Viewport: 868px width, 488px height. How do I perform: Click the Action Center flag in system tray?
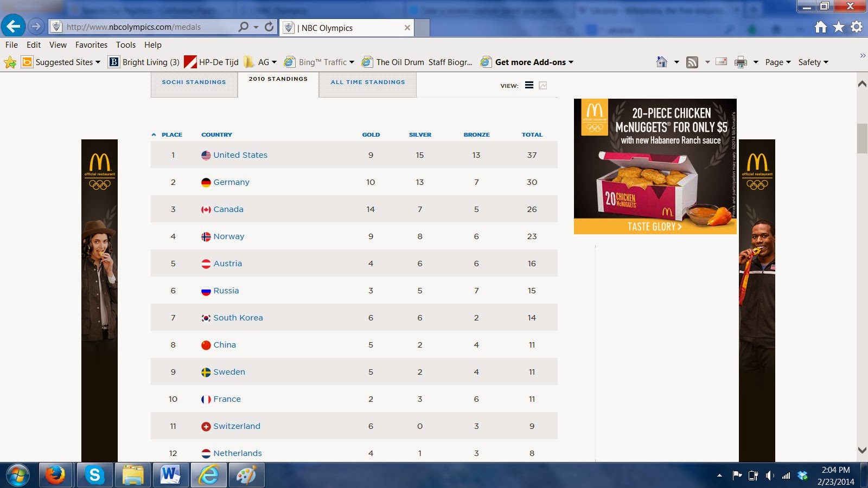pyautogui.click(x=737, y=476)
